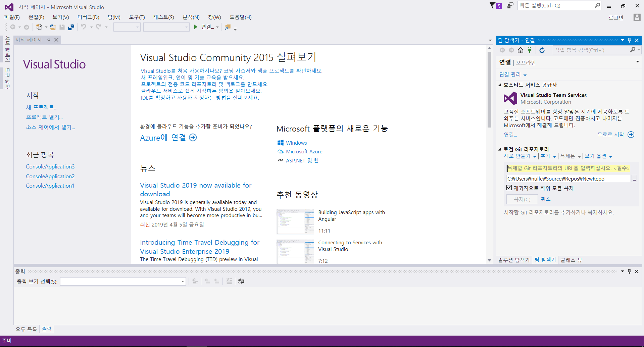Click the Clear All output icon
This screenshot has height=347, width=644.
(229, 281)
